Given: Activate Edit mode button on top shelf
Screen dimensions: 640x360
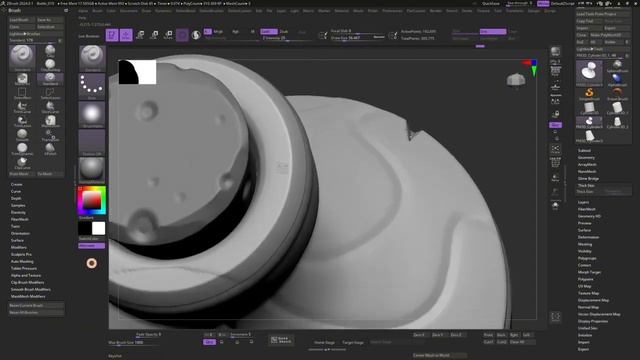Looking at the screenshot, I should click(111, 35).
